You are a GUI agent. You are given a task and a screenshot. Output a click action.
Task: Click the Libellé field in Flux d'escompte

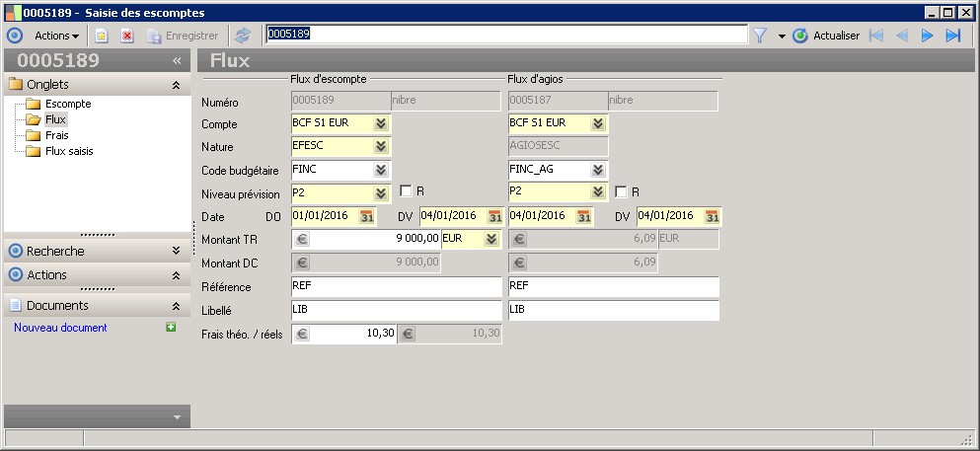397,311
